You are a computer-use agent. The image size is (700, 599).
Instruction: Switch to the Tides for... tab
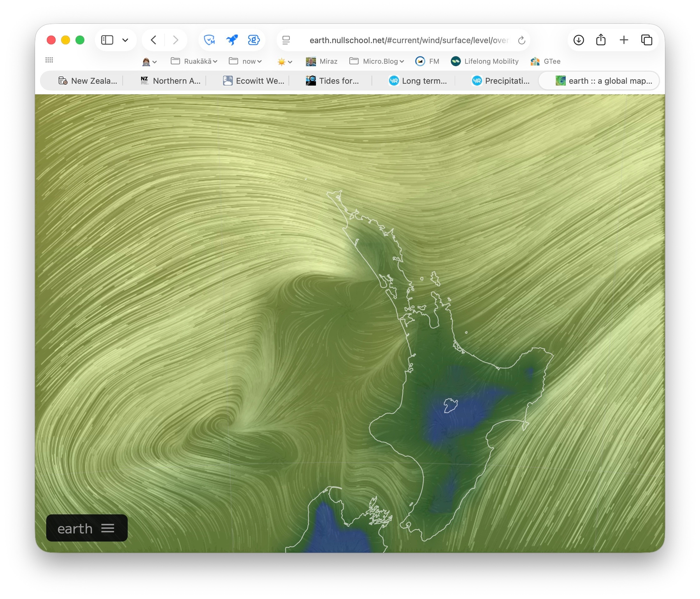pos(333,81)
